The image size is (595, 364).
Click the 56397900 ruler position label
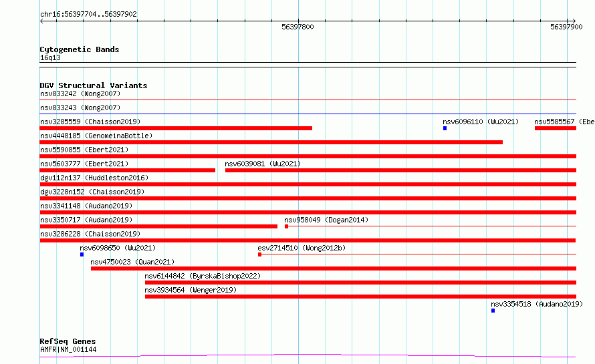pyautogui.click(x=566, y=27)
